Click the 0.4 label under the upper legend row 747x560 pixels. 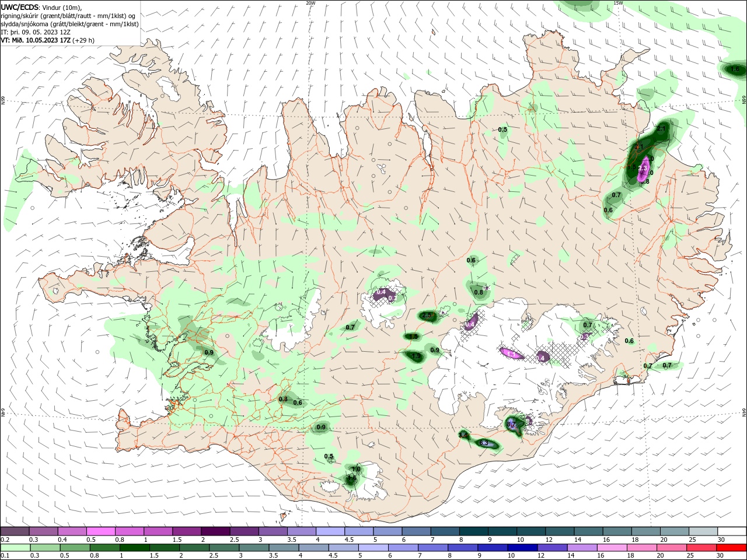pos(62,540)
